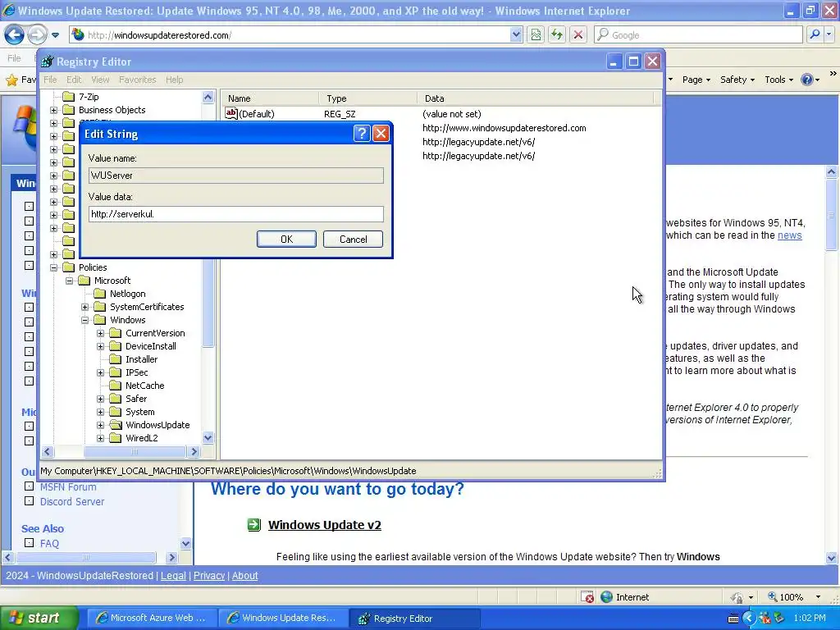Collapse the Windows key under Microsoft
The image size is (840, 630).
coord(84,320)
